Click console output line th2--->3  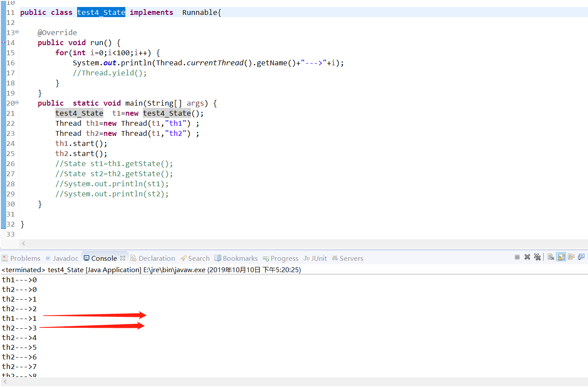pyautogui.click(x=19, y=328)
